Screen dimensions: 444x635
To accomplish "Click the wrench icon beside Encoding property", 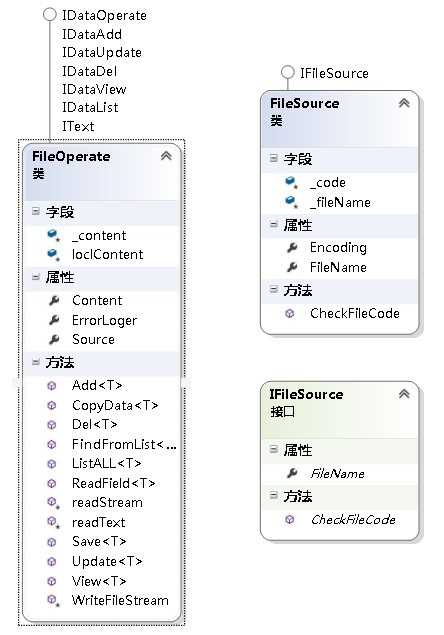I will tap(292, 247).
